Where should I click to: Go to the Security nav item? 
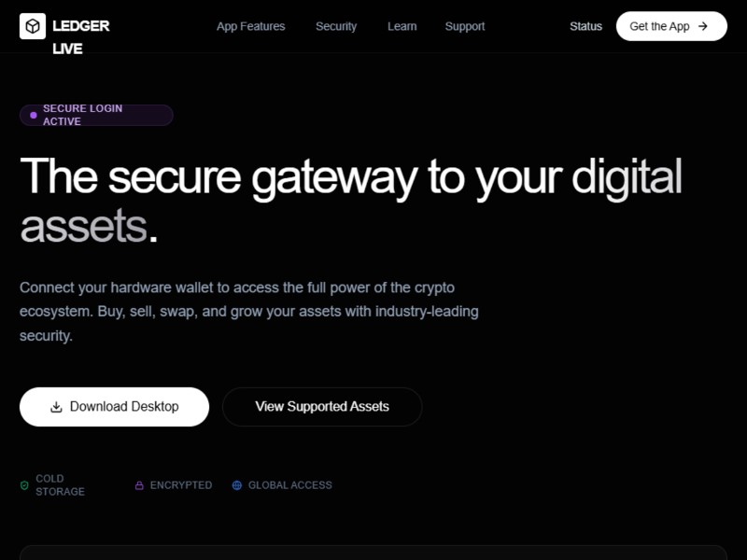pos(336,26)
